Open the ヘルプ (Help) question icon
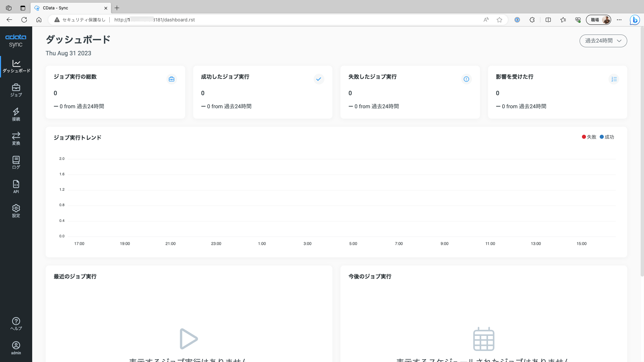Screen dimensions: 644x362 [x=16, y=324]
